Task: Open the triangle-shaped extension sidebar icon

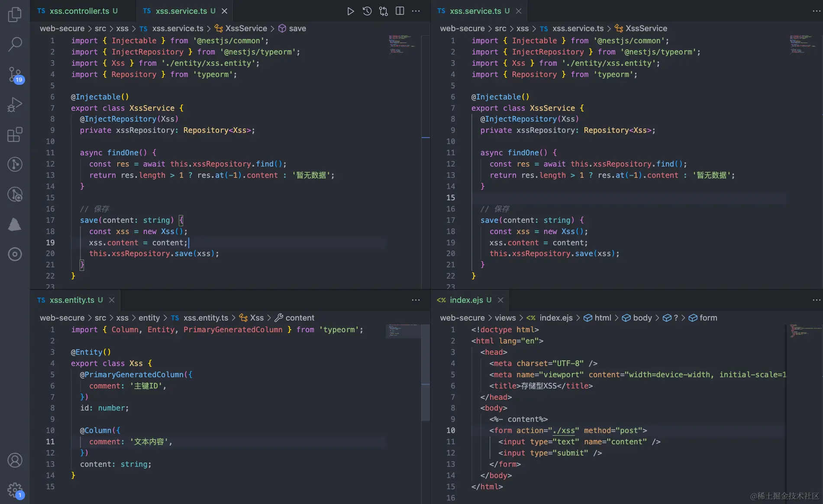Action: [x=15, y=225]
